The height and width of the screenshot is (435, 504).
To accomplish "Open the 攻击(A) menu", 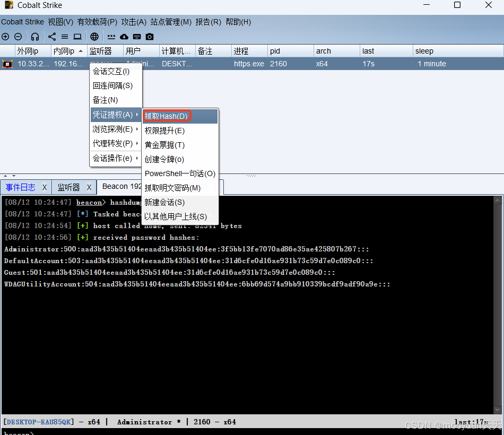I will tap(134, 22).
